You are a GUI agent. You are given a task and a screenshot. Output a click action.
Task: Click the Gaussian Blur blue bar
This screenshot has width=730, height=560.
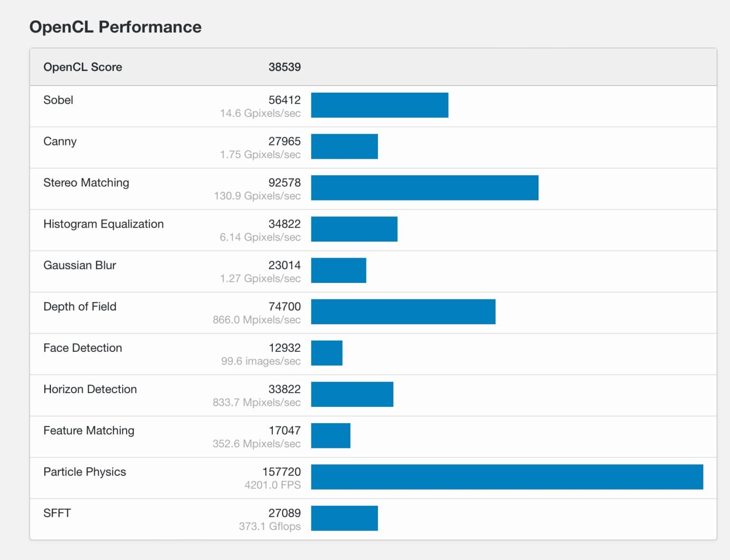click(x=338, y=270)
